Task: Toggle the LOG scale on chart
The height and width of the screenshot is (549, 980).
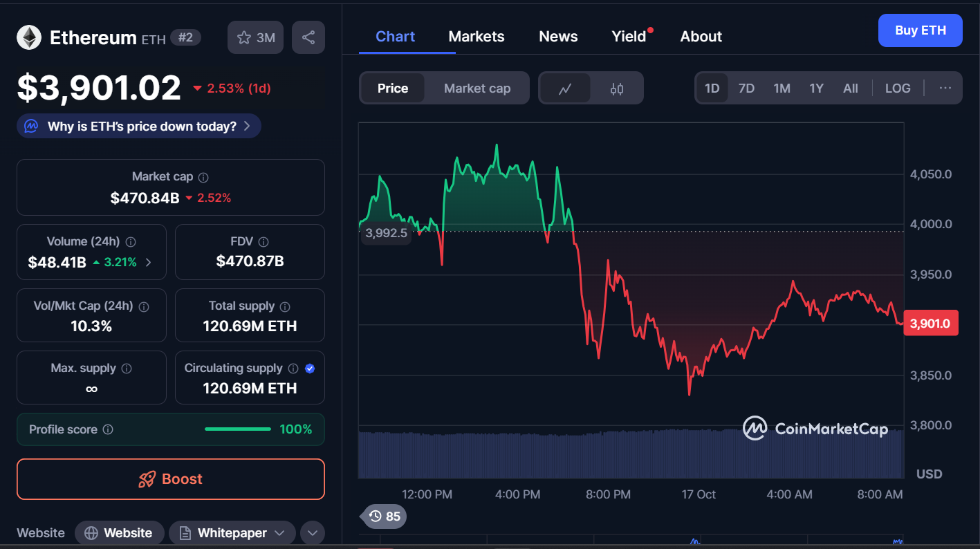Action: pyautogui.click(x=898, y=89)
